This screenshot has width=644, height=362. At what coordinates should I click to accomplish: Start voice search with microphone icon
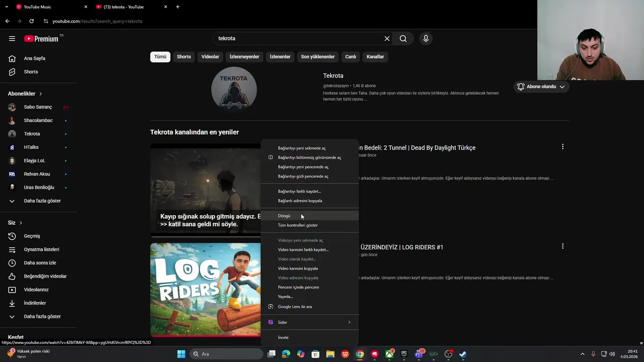click(426, 39)
